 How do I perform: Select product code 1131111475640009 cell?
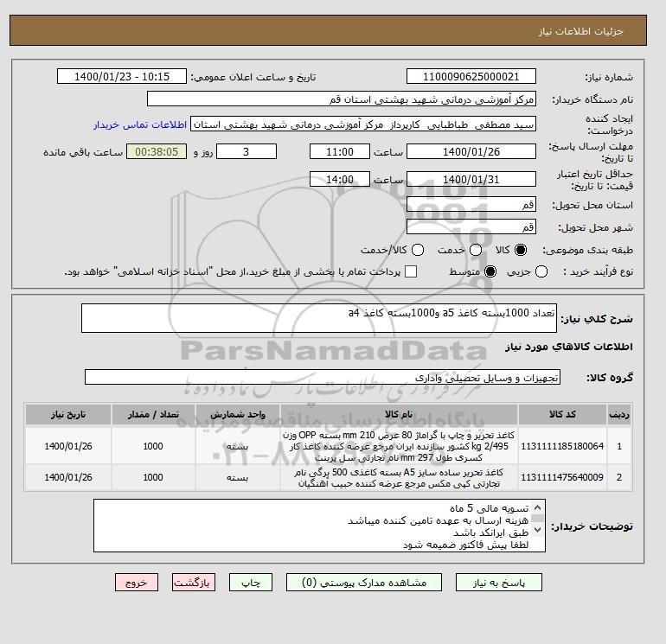click(x=562, y=477)
